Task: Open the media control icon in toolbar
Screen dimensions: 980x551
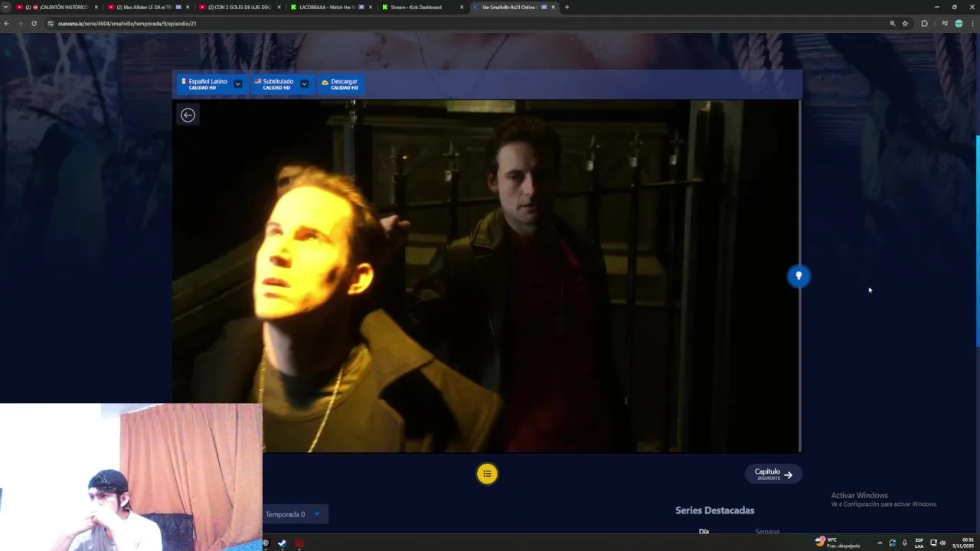Action: [x=945, y=24]
